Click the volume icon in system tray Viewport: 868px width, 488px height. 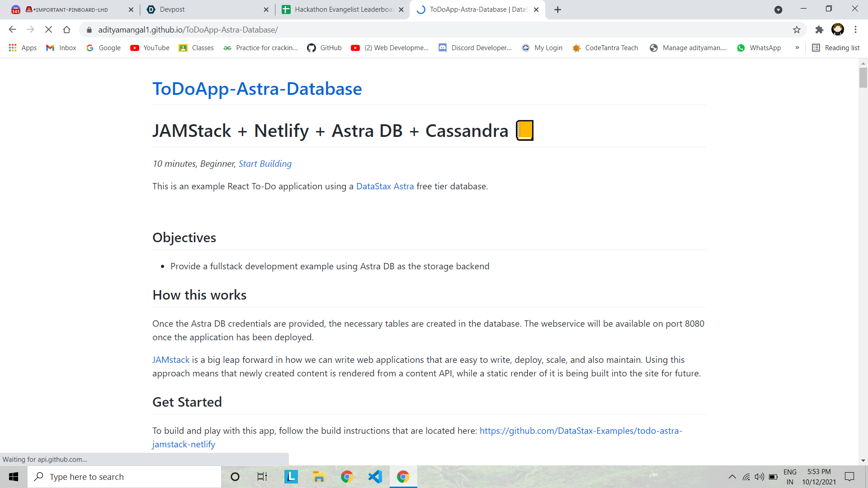[x=759, y=477]
